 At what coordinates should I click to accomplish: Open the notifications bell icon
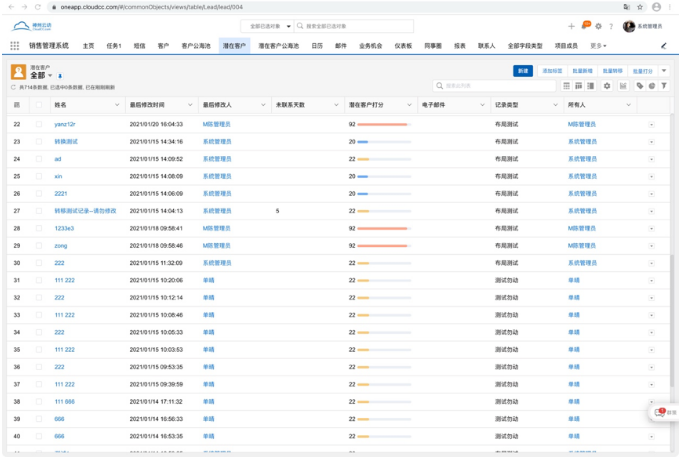[x=586, y=26]
